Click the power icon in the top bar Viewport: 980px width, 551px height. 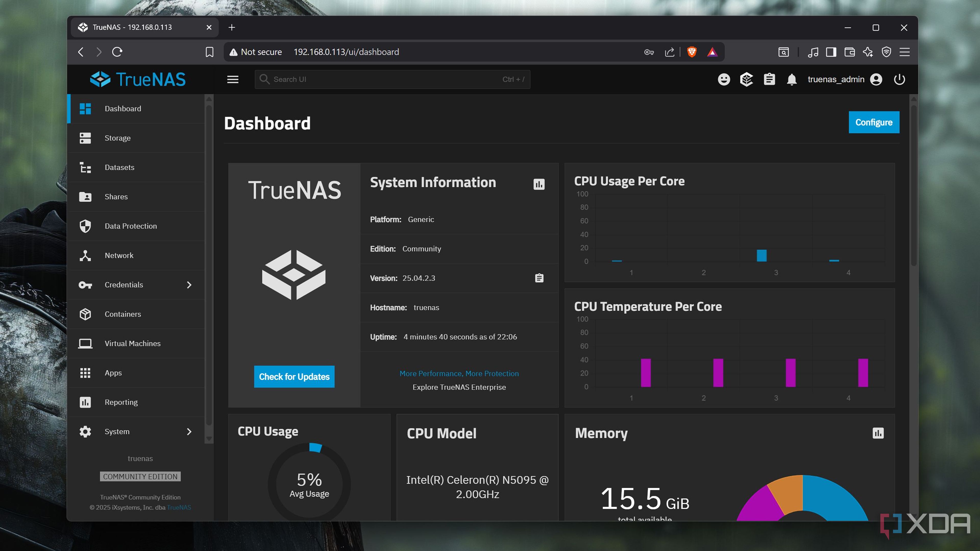point(899,80)
